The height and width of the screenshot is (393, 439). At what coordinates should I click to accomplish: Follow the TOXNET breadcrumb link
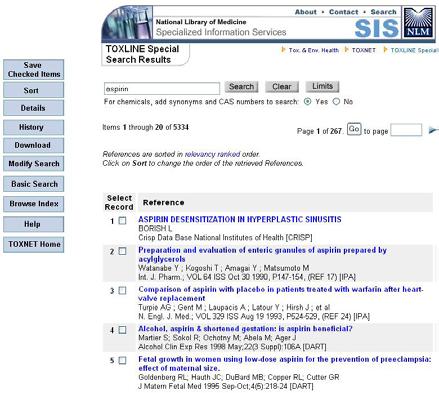click(364, 50)
